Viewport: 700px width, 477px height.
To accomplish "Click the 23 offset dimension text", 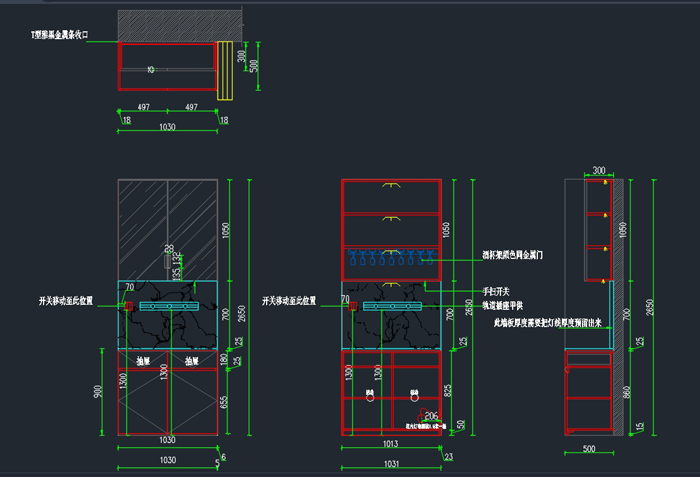I will click(x=447, y=457).
